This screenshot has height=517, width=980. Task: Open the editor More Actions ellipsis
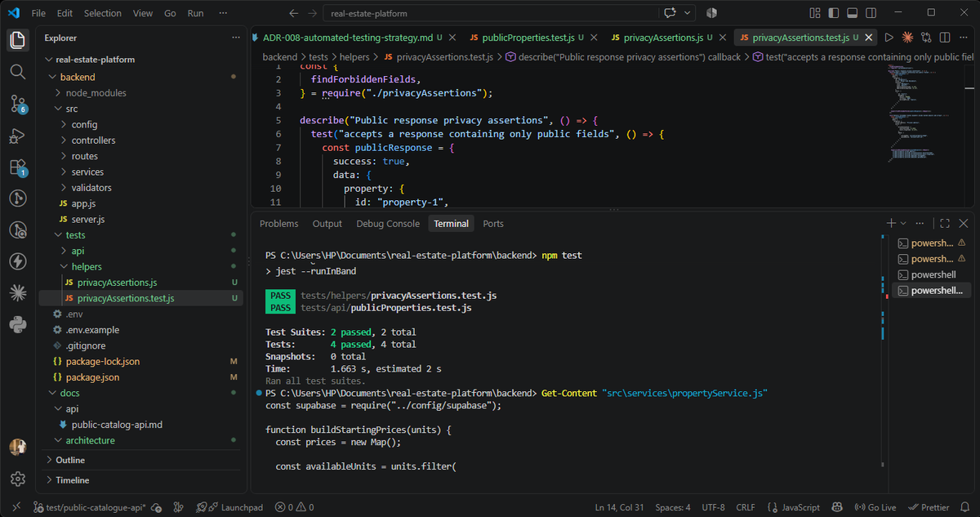pos(964,38)
